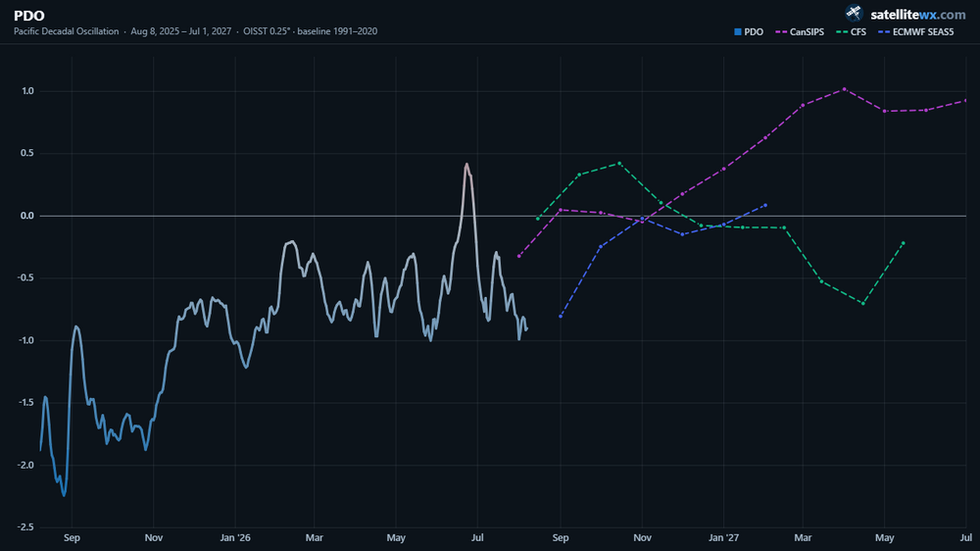Click the -1.0 y-axis label

coord(25,340)
